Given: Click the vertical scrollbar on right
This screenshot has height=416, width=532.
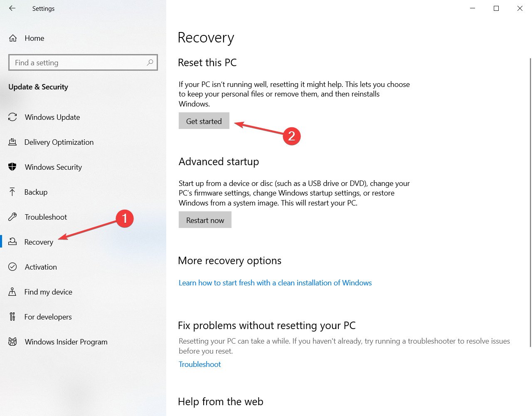Looking at the screenshot, I should point(530,202).
